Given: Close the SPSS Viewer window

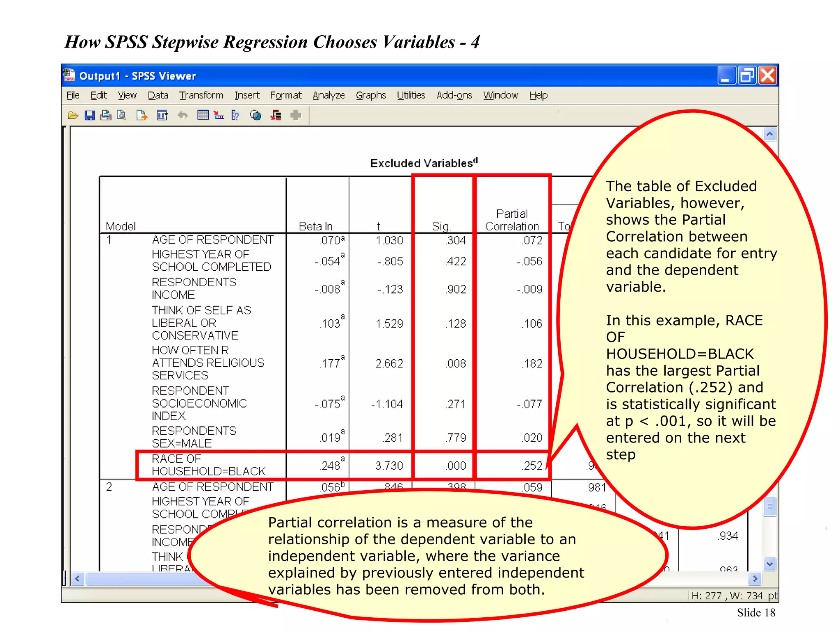Looking at the screenshot, I should pos(767,75).
